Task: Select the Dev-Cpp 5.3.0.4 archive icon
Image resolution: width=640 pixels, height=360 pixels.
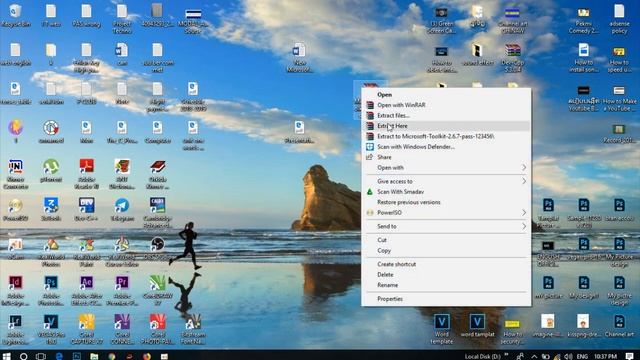Action: tap(513, 58)
